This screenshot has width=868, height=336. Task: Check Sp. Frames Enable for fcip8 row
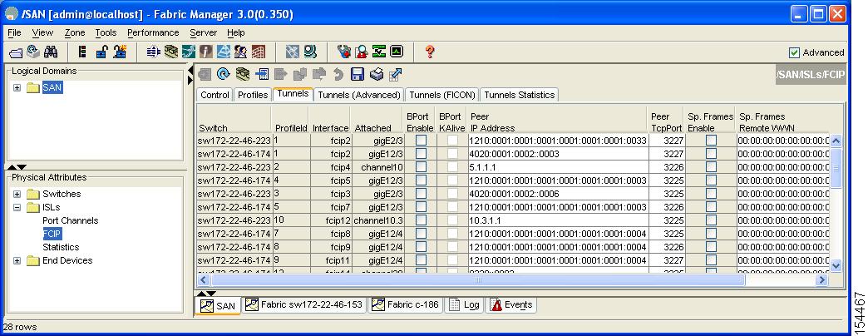tap(711, 234)
